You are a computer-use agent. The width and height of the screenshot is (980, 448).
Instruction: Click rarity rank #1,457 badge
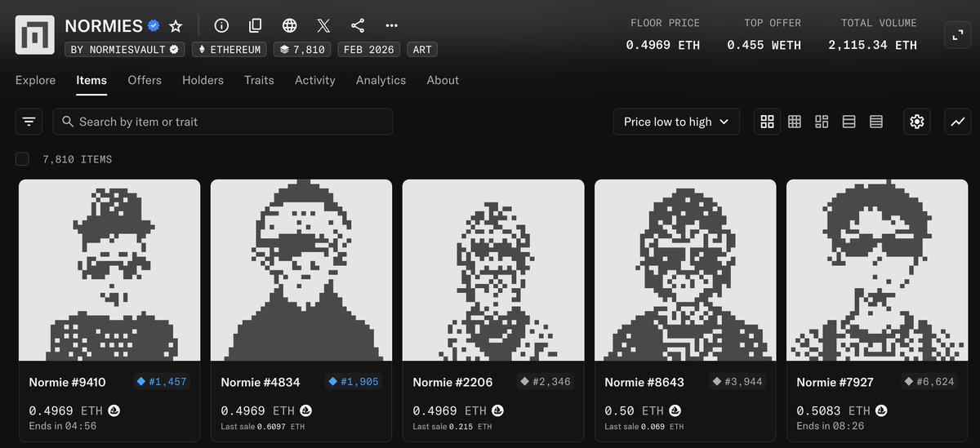162,382
